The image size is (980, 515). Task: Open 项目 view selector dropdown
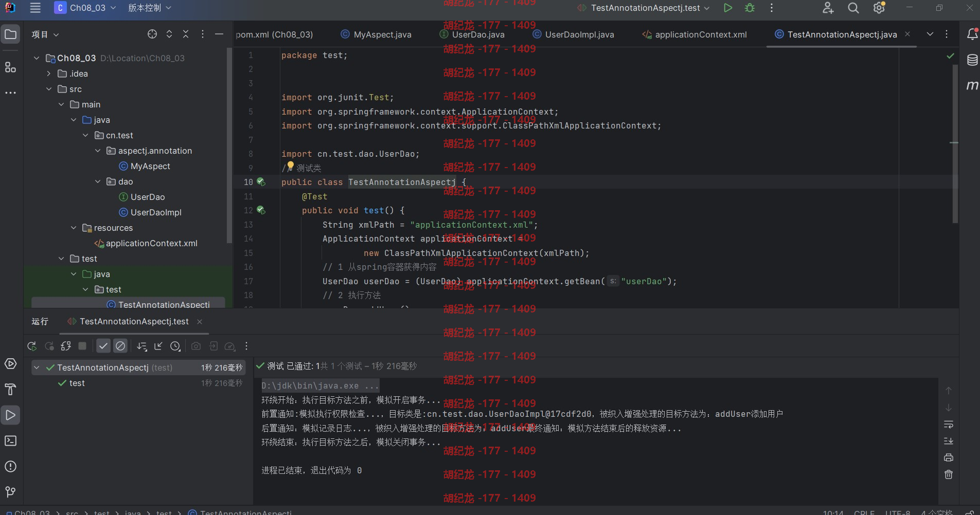click(45, 34)
